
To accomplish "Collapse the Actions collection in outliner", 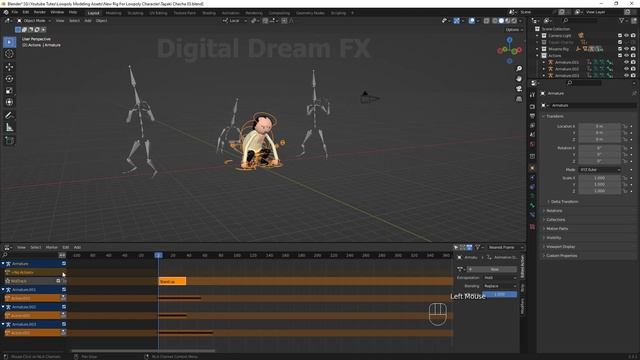I will pyautogui.click(x=538, y=56).
